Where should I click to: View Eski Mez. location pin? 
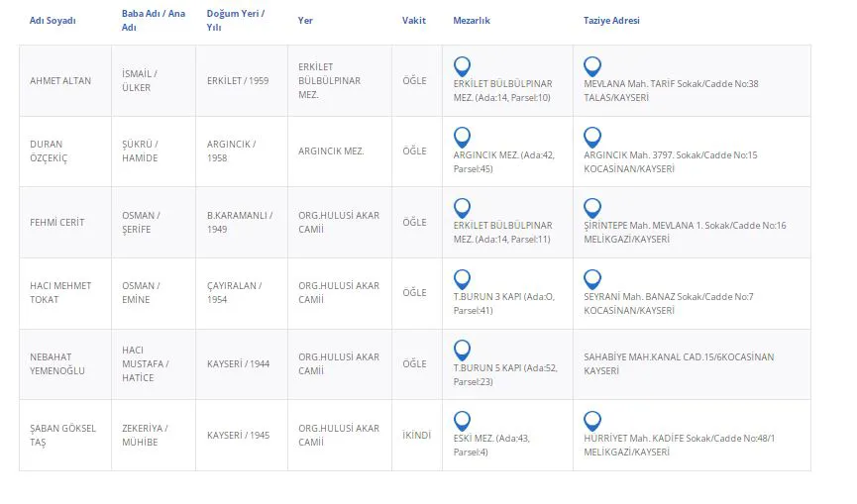462,421
